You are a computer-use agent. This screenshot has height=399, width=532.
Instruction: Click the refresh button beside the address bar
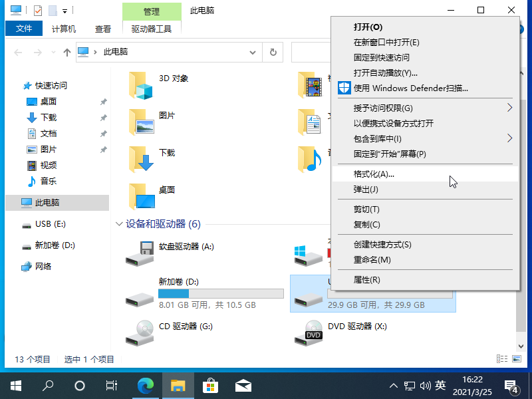pyautogui.click(x=273, y=51)
